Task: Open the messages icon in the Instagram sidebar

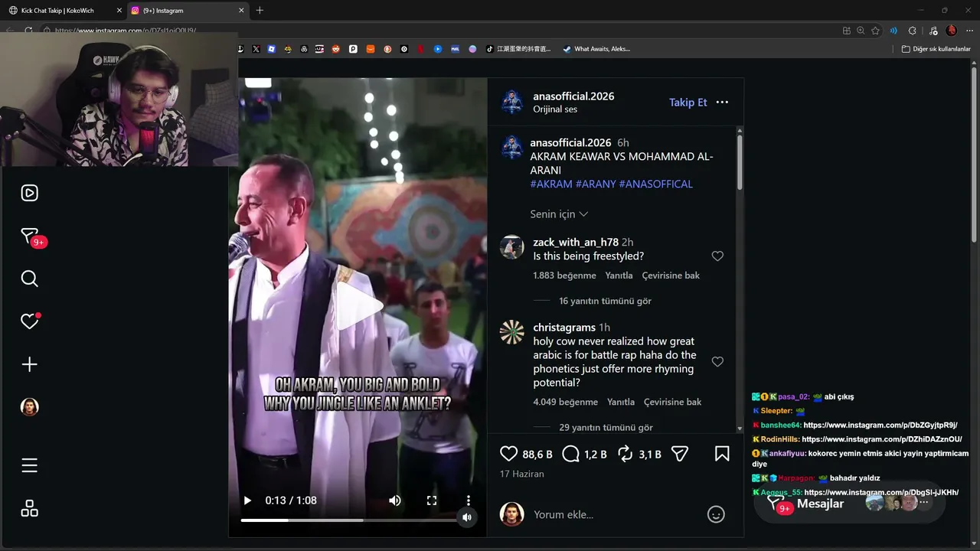Action: coord(29,236)
